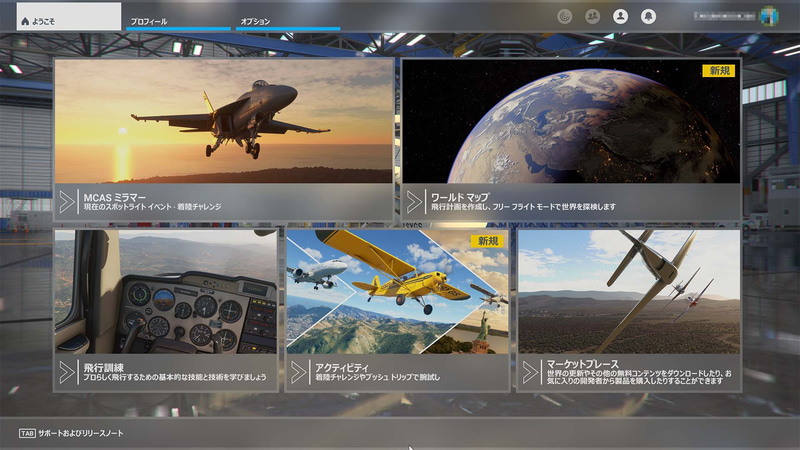The height and width of the screenshot is (450, 800).
Task: Select the ワールド マップ title text
Action: [460, 197]
